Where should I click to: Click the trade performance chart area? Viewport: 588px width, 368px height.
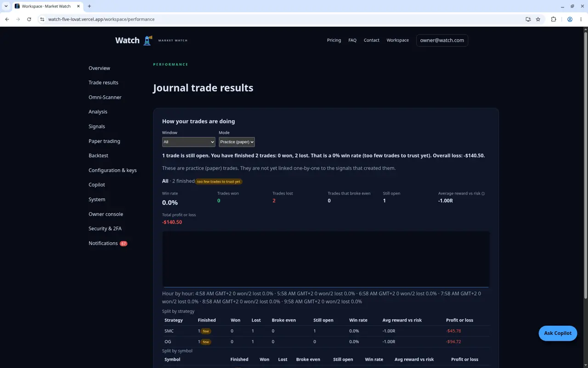(326, 259)
